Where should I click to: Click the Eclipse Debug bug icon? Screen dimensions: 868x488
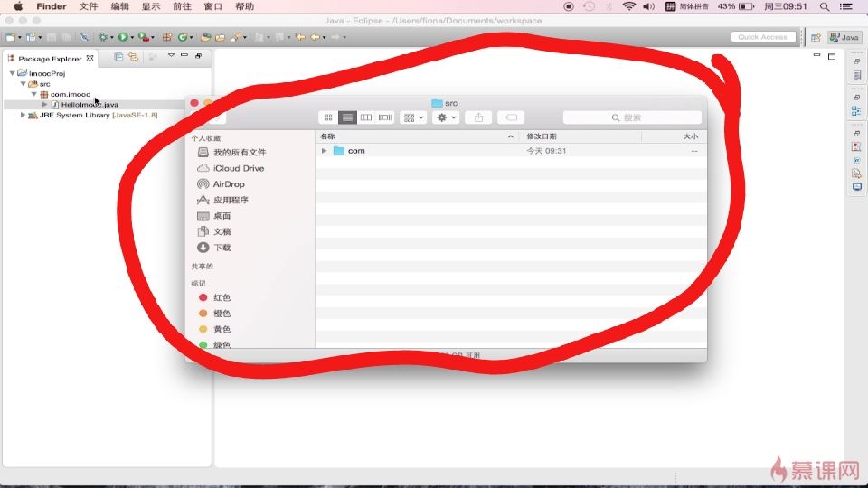point(103,37)
